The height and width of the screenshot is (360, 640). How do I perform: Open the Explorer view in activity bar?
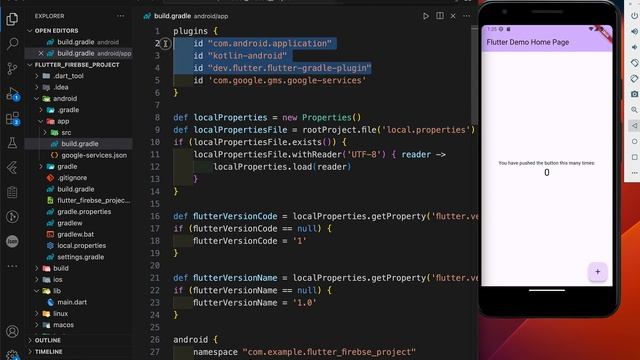[x=12, y=19]
